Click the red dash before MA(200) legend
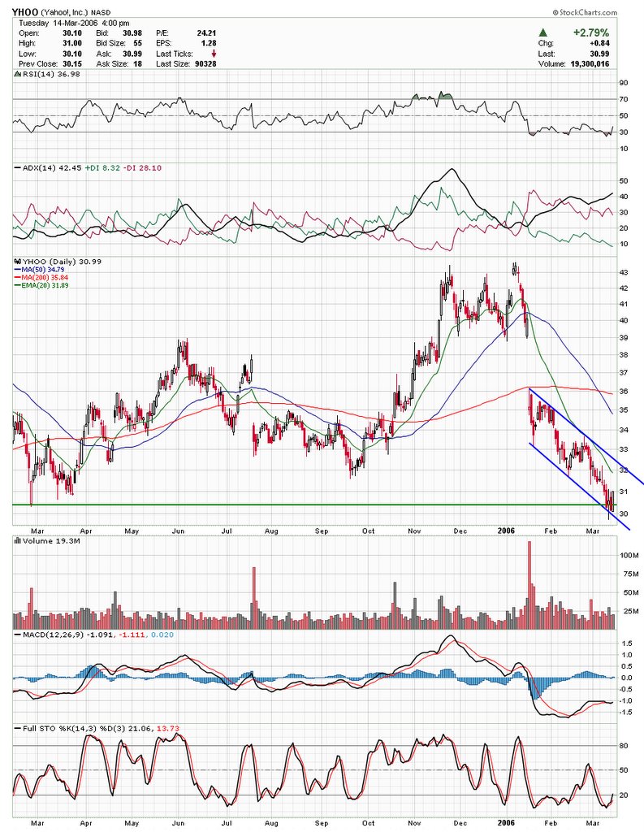 (17, 278)
